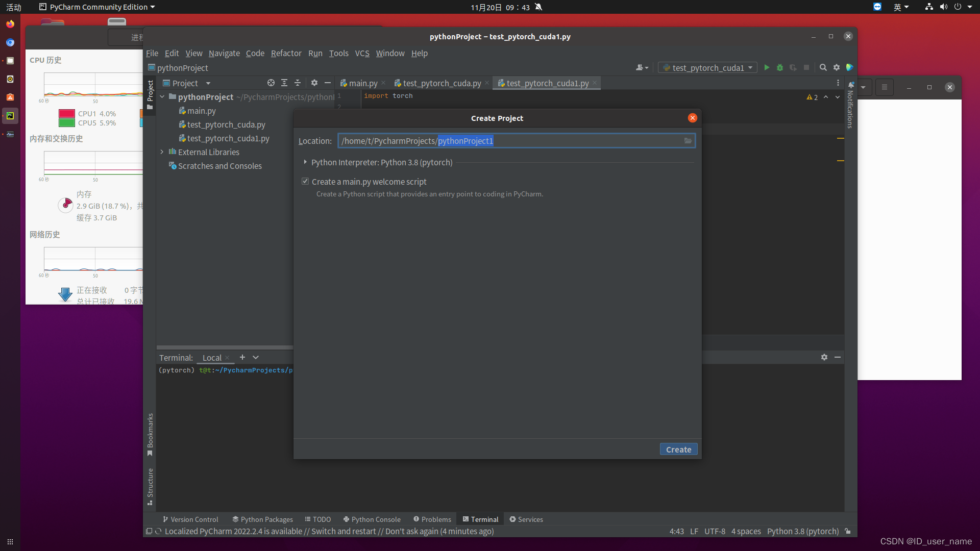
Task: Start debugging with the bug icon
Action: [x=780, y=67]
